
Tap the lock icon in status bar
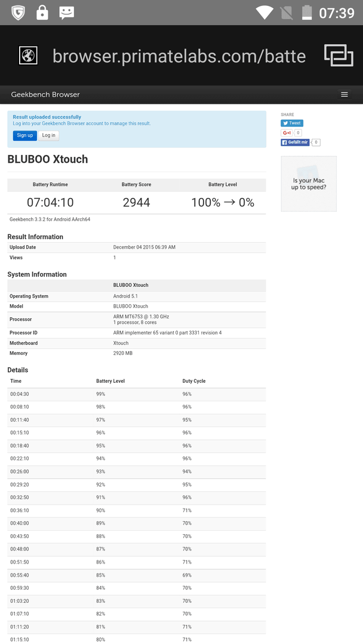coord(42,13)
